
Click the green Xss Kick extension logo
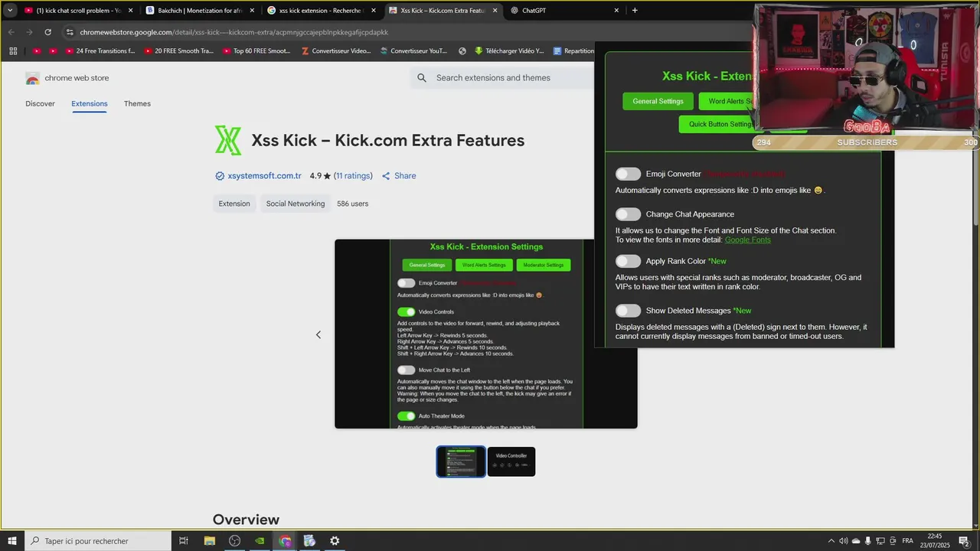228,140
